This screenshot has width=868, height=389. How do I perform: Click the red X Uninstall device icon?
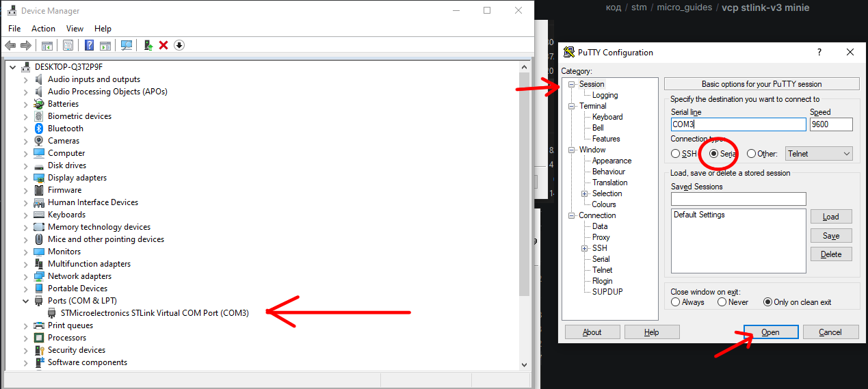(x=163, y=45)
